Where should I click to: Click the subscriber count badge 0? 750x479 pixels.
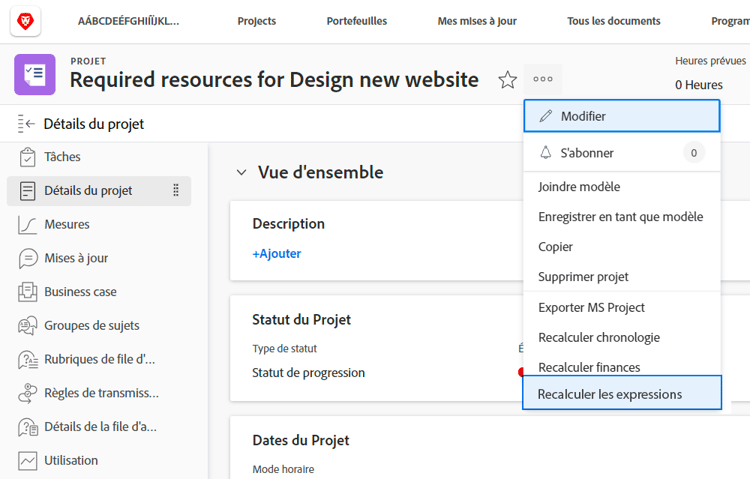point(694,153)
